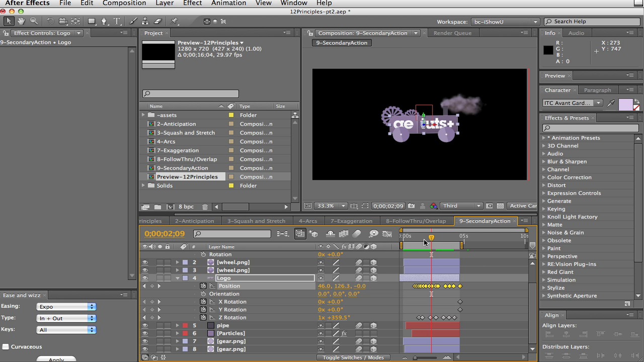Open the Workspace bc-iShowU dropdown
Viewport: 644px width, 362px height.
coord(505,22)
